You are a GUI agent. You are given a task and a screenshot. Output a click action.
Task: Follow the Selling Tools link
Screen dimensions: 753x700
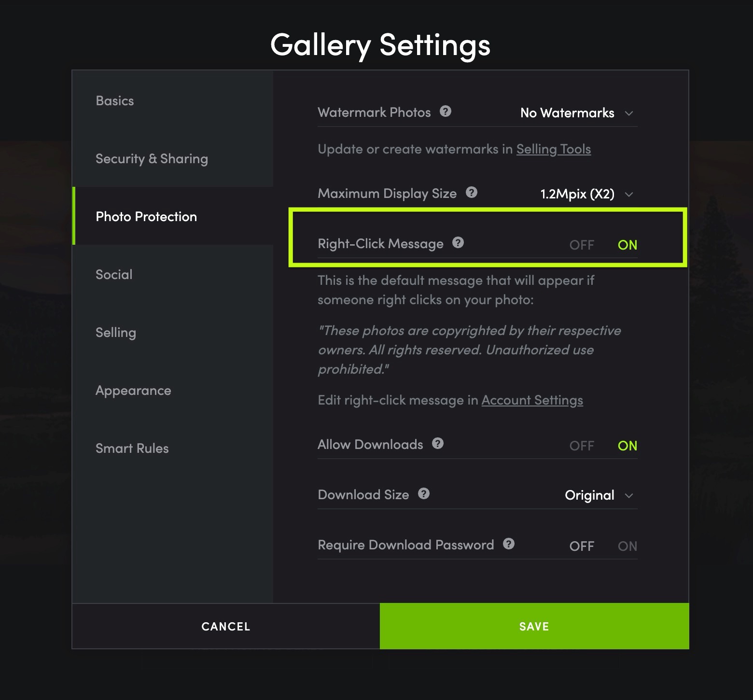click(x=554, y=149)
